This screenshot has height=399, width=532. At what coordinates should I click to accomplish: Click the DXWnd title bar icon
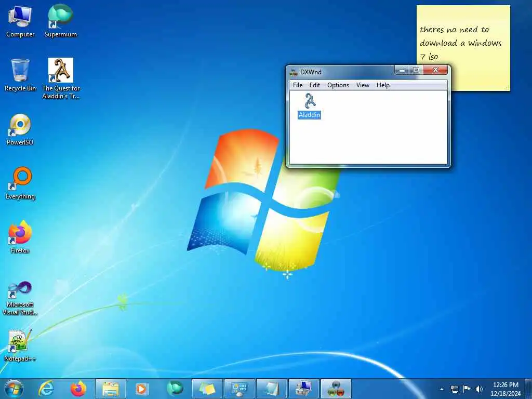coord(294,72)
